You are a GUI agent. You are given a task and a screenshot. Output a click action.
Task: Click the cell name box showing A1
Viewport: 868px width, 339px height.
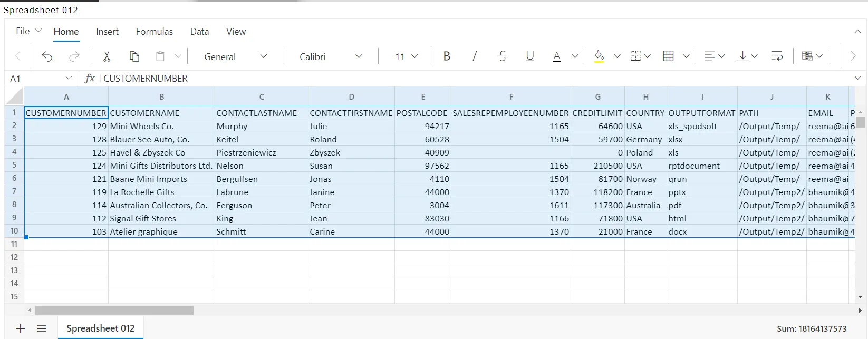41,79
